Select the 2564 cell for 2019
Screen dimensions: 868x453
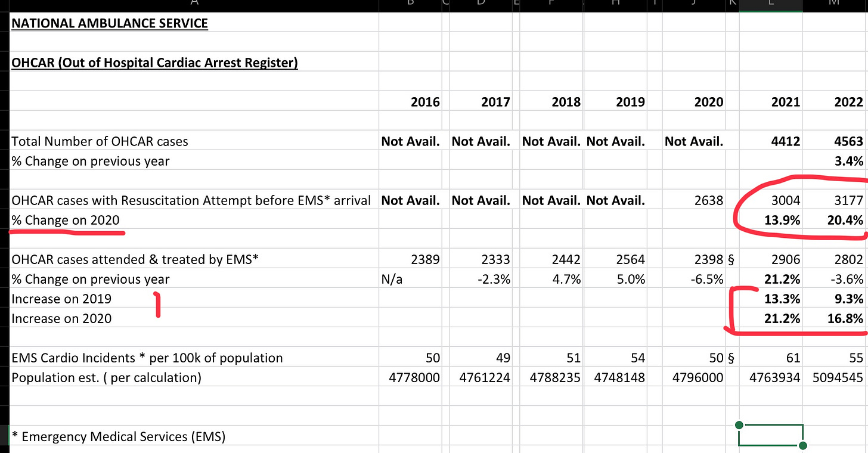click(631, 259)
